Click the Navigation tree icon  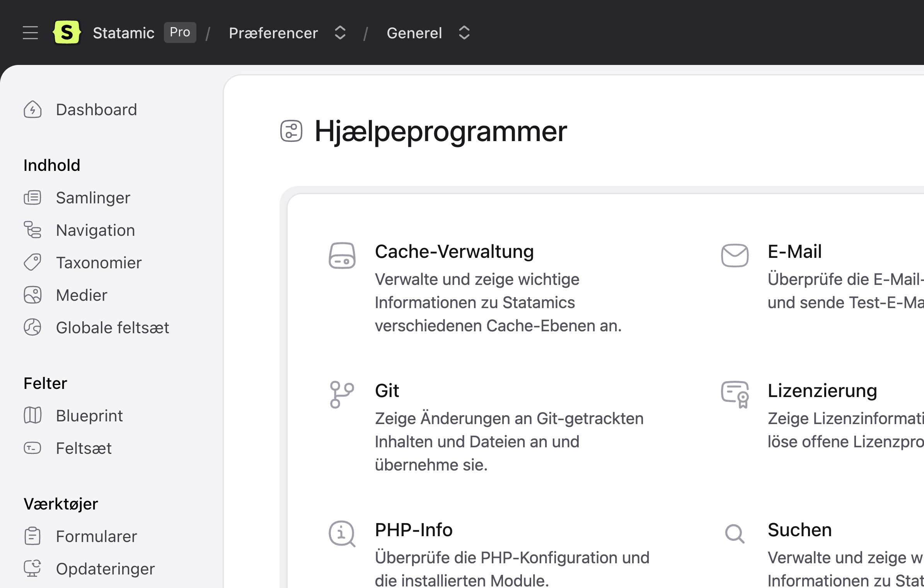pyautogui.click(x=32, y=230)
